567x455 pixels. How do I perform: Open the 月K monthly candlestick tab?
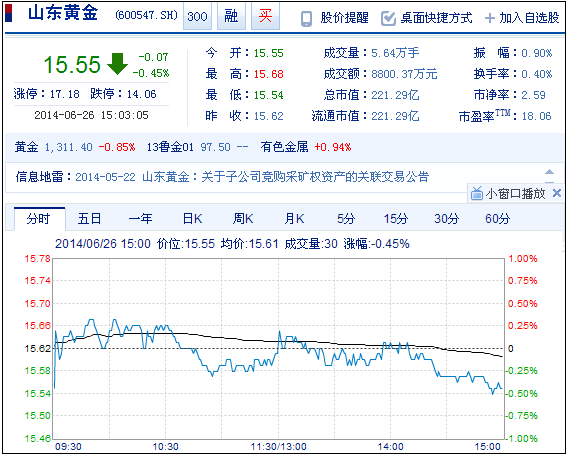(294, 219)
